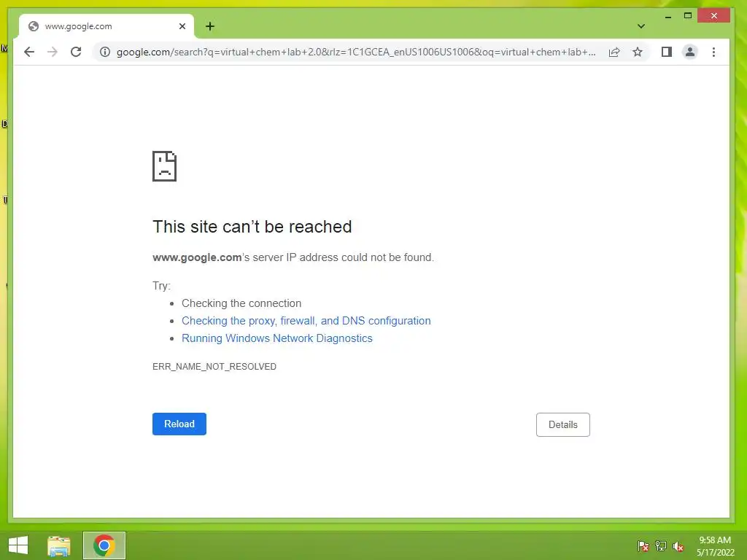Bookmark this tab with star icon
This screenshot has width=747, height=560.
(x=638, y=52)
